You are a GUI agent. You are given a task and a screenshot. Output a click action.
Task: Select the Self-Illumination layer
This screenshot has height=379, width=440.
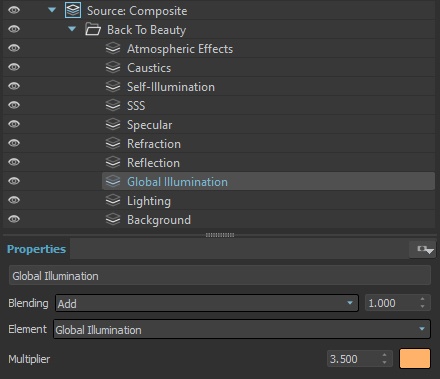click(x=219, y=86)
